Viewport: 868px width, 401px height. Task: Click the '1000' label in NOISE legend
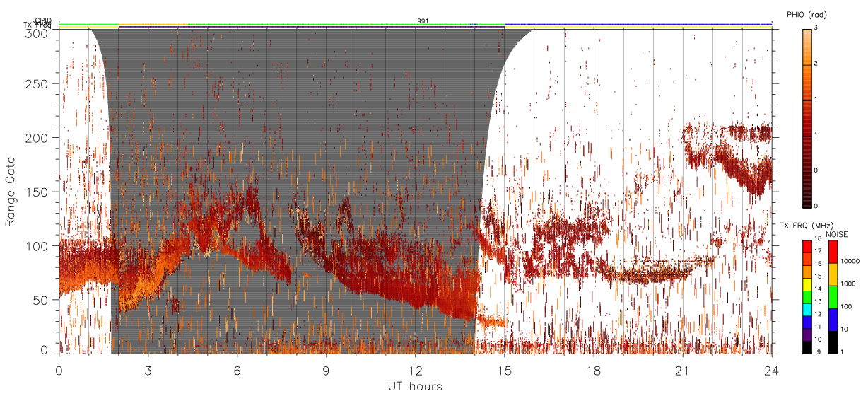[848, 284]
